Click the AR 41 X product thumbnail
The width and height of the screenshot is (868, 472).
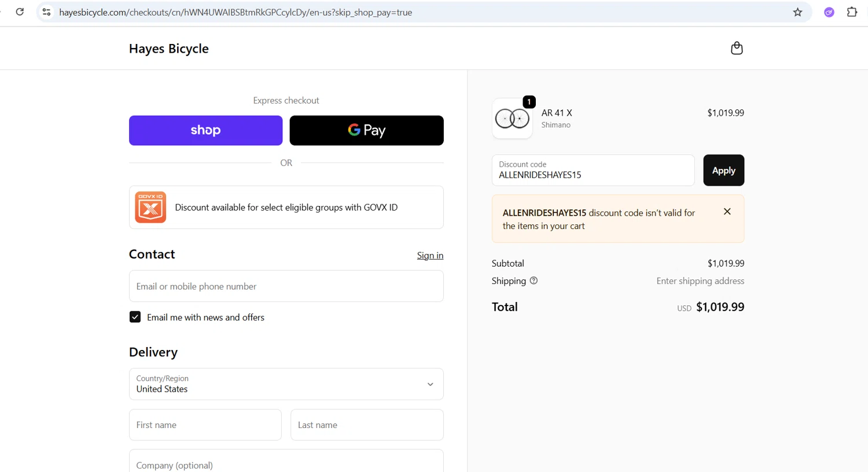pos(512,119)
